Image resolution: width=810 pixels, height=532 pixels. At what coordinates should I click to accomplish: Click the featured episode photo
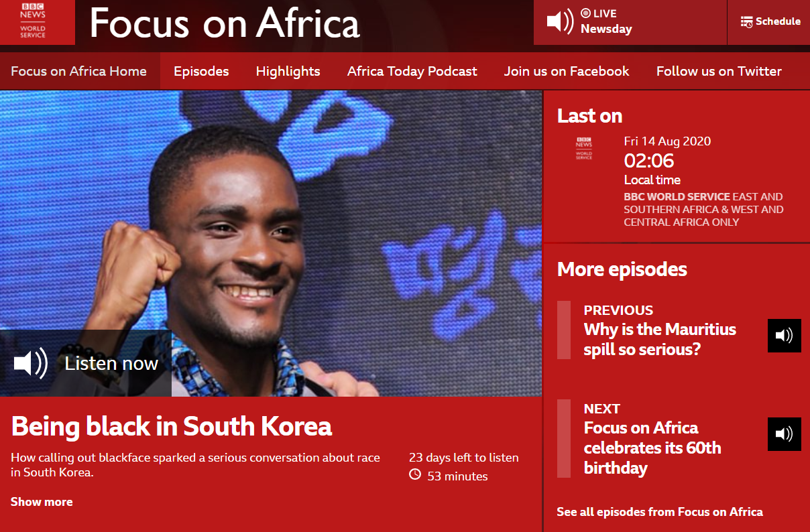(271, 243)
